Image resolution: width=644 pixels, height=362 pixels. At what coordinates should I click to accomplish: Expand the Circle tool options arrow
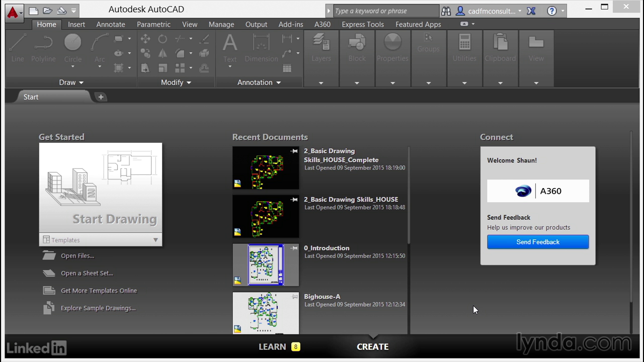[x=72, y=67]
